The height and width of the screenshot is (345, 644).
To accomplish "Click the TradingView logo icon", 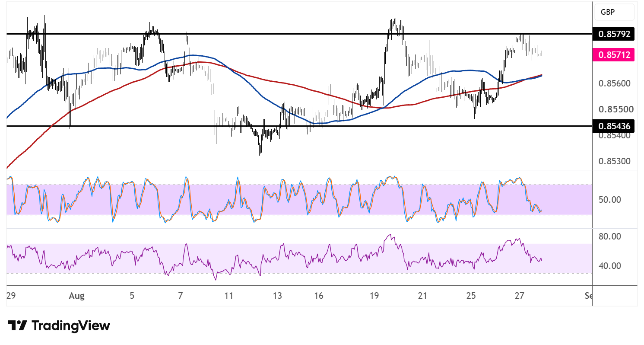I will pyautogui.click(x=18, y=326).
